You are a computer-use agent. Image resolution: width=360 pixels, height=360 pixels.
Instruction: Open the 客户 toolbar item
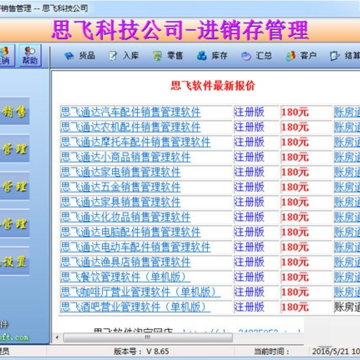point(301,56)
